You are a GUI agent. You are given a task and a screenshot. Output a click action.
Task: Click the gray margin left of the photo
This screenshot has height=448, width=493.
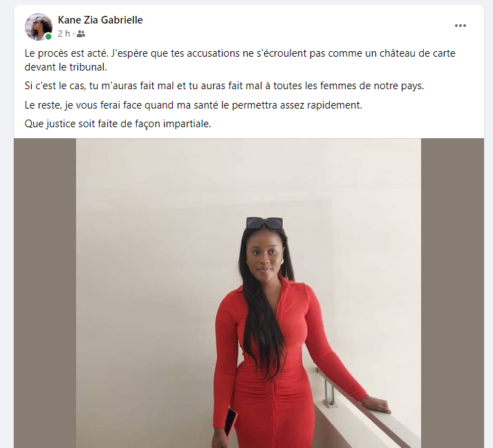[x=45, y=293]
